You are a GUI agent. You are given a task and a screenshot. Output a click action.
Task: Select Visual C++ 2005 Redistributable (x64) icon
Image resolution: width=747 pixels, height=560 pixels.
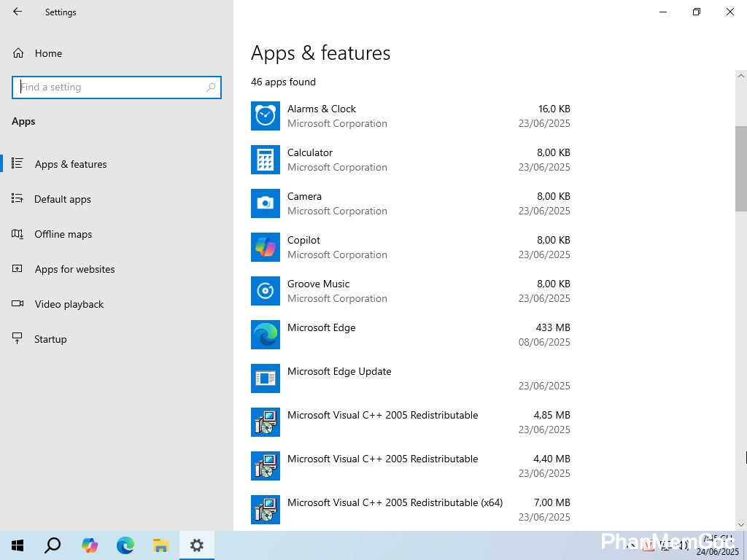point(265,510)
